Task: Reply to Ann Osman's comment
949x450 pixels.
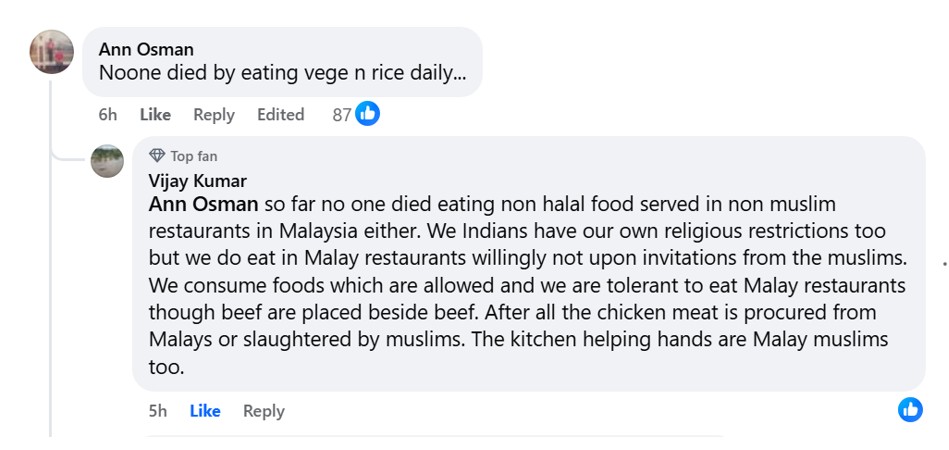Action: [x=213, y=114]
